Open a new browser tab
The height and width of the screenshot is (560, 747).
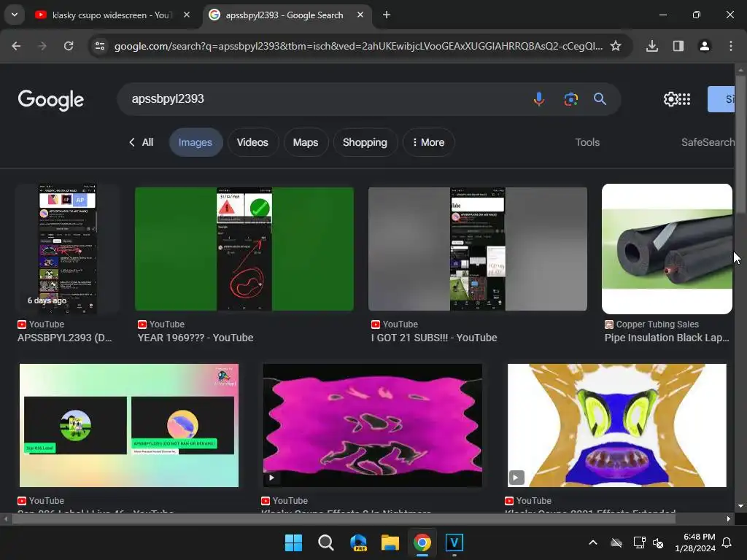click(x=387, y=15)
